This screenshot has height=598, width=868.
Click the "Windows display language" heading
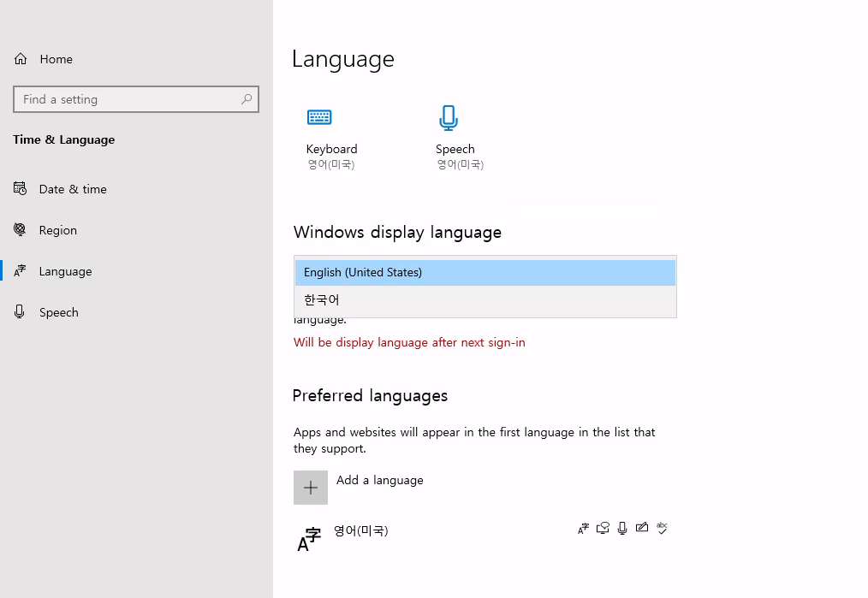point(397,233)
